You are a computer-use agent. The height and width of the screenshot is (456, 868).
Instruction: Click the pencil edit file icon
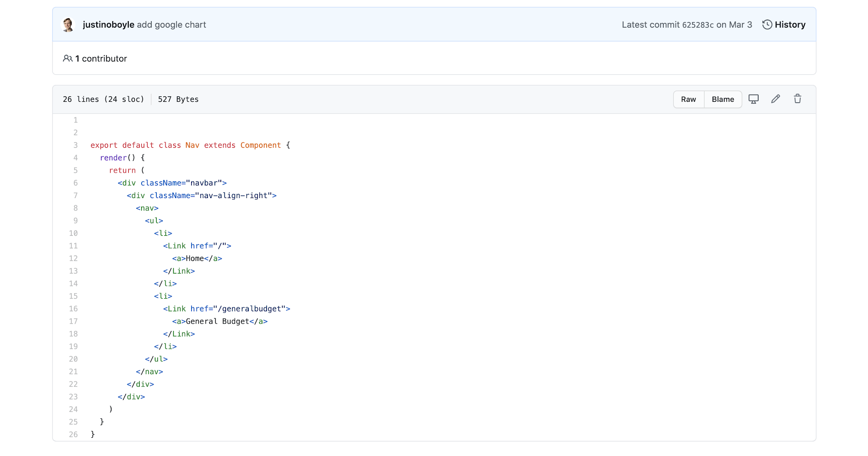775,99
